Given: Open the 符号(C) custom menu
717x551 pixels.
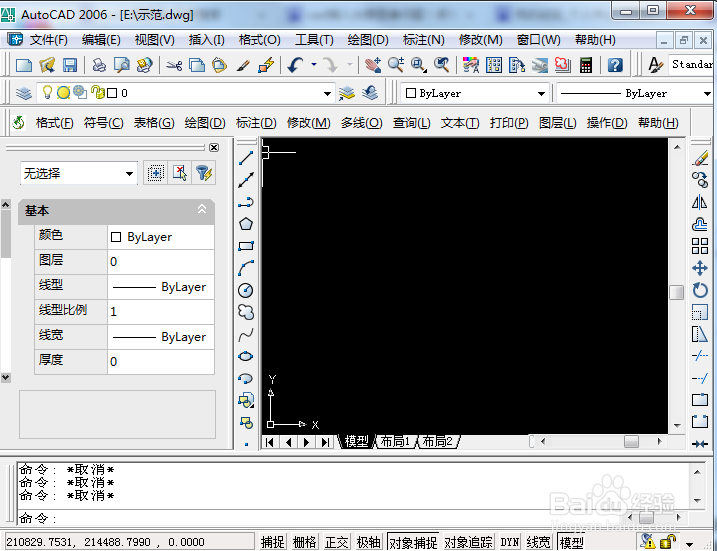Looking at the screenshot, I should click(x=104, y=123).
